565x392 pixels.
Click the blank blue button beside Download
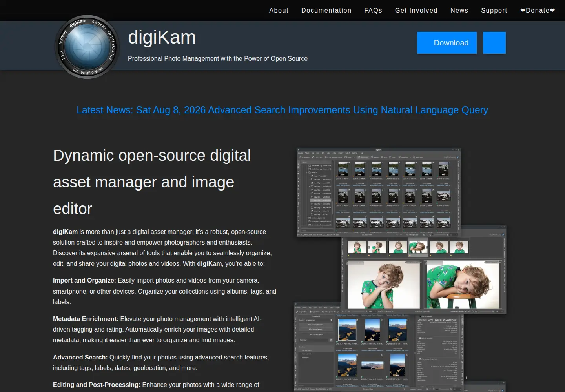(x=494, y=43)
